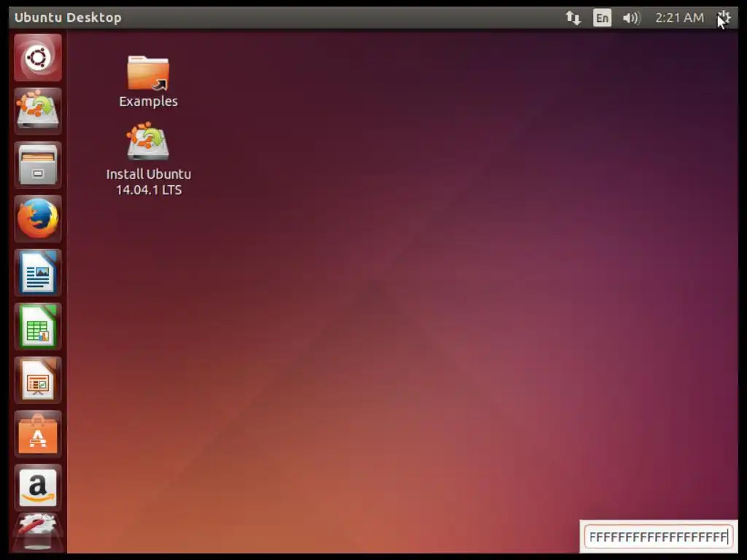Open the sound volume indicator
Viewport: 747px width, 560px height.
pyautogui.click(x=631, y=18)
